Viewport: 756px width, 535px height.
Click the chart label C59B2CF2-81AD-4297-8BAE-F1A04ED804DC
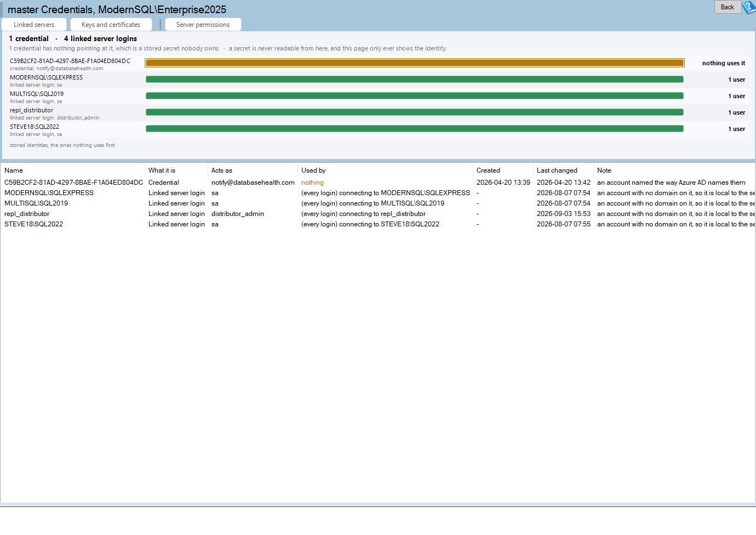pos(70,61)
